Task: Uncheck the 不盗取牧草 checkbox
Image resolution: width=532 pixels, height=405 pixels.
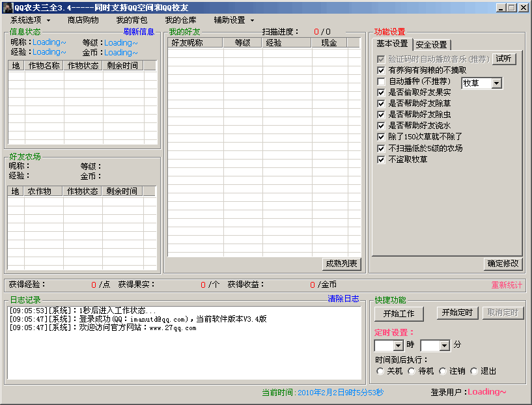Action: [x=381, y=160]
